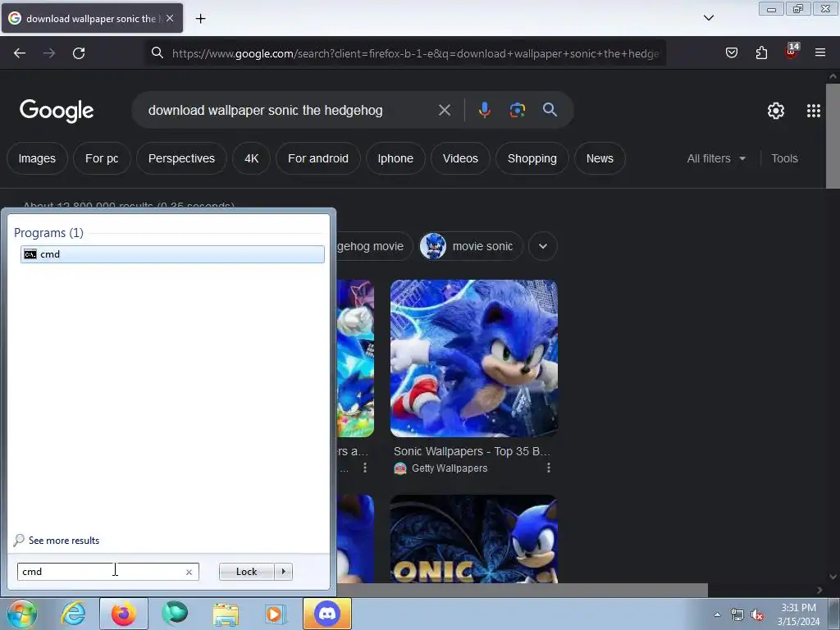Image resolution: width=840 pixels, height=630 pixels.
Task: Open the green globe browser taskbar icon
Action: [175, 614]
